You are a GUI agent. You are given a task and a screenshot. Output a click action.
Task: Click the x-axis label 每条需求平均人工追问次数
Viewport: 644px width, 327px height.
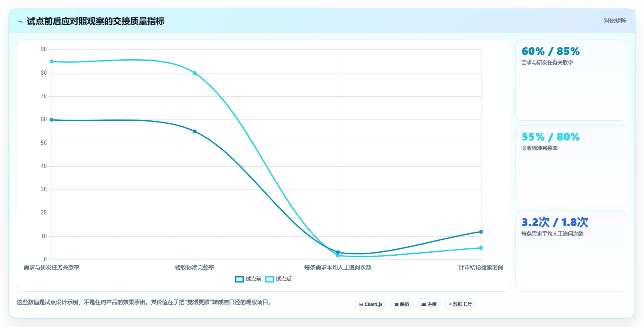pos(338,267)
